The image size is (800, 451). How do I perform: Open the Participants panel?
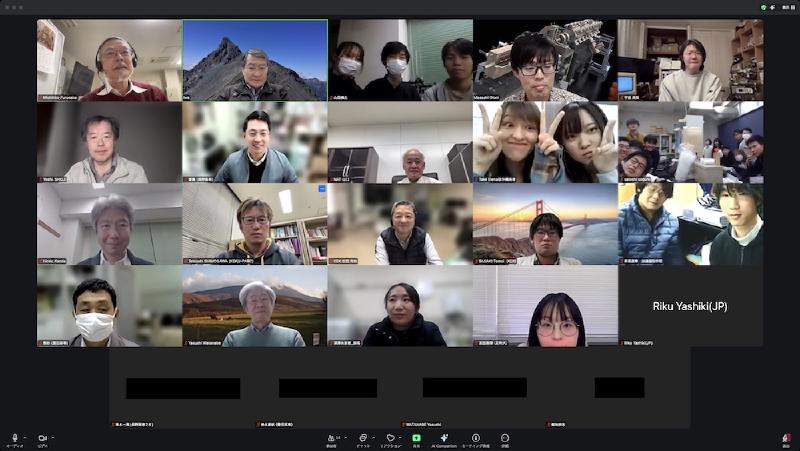click(330, 439)
